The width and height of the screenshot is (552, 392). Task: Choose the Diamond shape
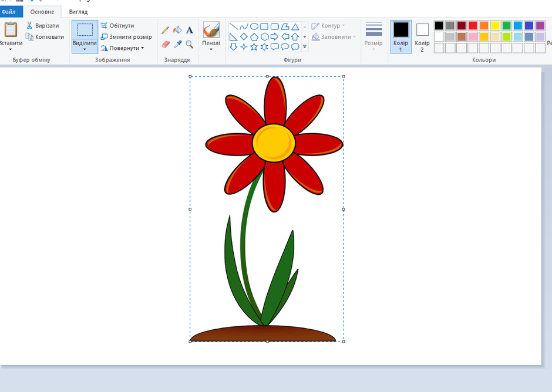[x=244, y=36]
